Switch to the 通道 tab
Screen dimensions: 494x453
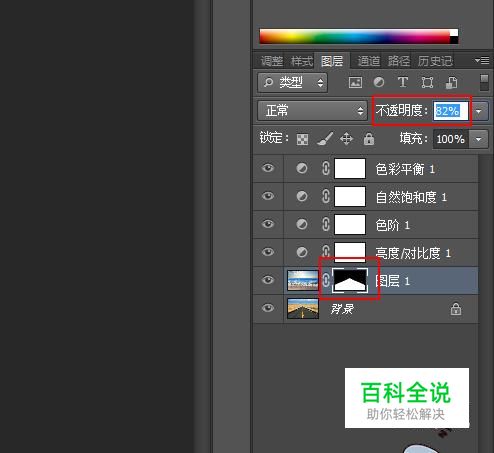pos(369,61)
